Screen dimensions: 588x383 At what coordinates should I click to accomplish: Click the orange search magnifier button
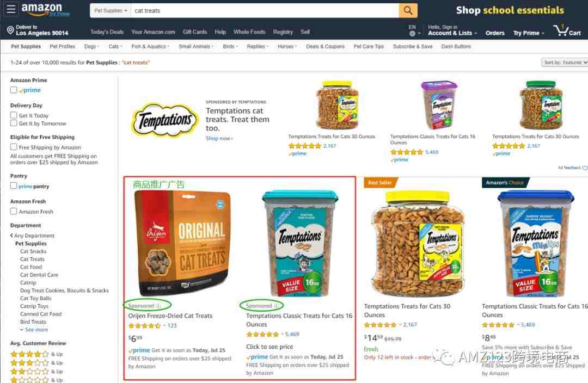(x=408, y=10)
